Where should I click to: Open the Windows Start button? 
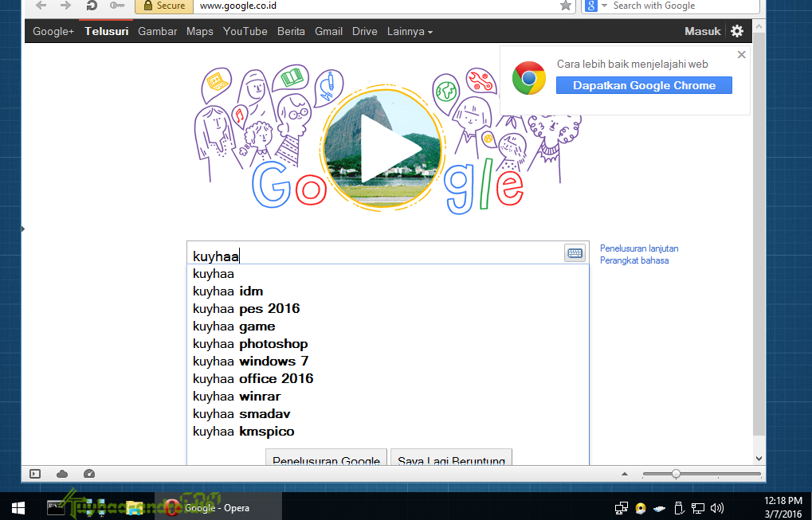coord(19,507)
